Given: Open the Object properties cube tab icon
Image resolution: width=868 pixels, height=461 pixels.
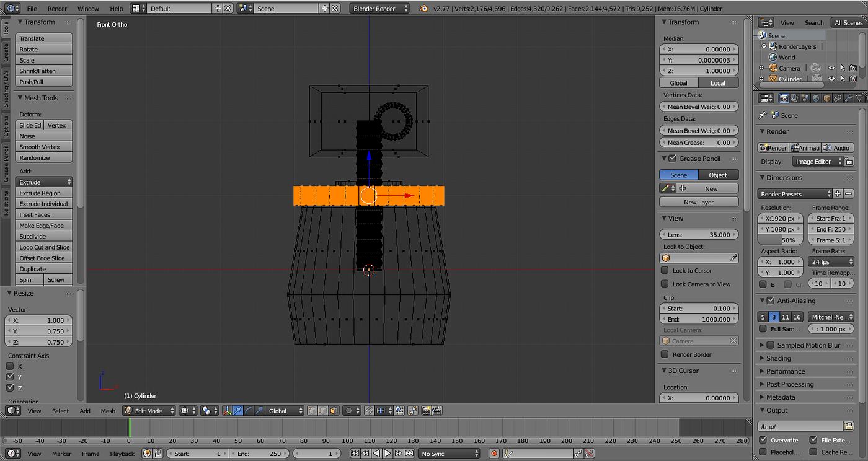Looking at the screenshot, I should tap(826, 98).
